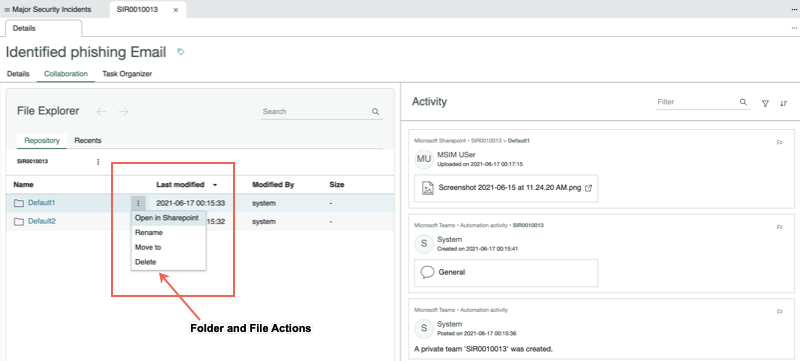Flag the MSIM USer upload activity

780,143
